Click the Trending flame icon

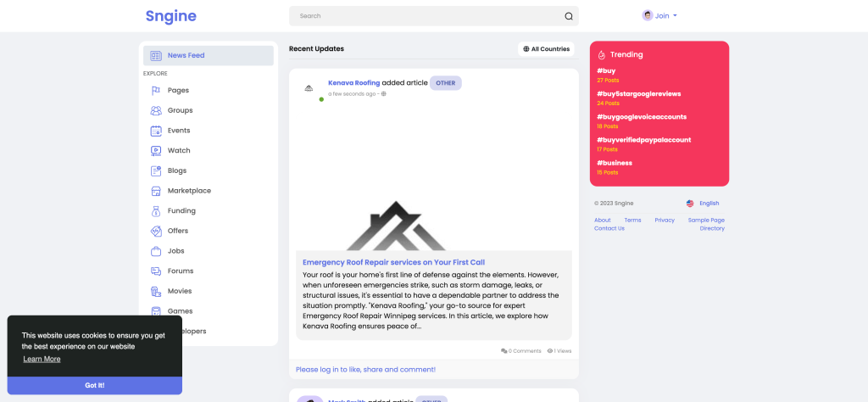(x=602, y=55)
